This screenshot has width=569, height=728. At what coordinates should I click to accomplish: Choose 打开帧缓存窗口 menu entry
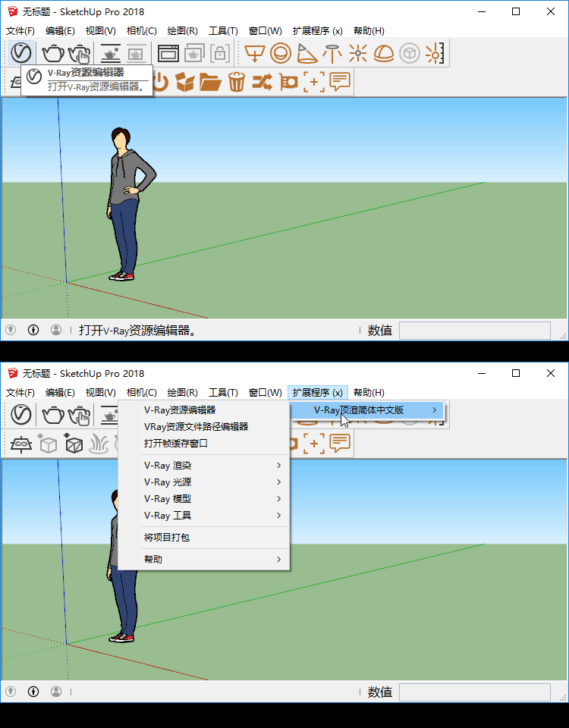click(204, 444)
